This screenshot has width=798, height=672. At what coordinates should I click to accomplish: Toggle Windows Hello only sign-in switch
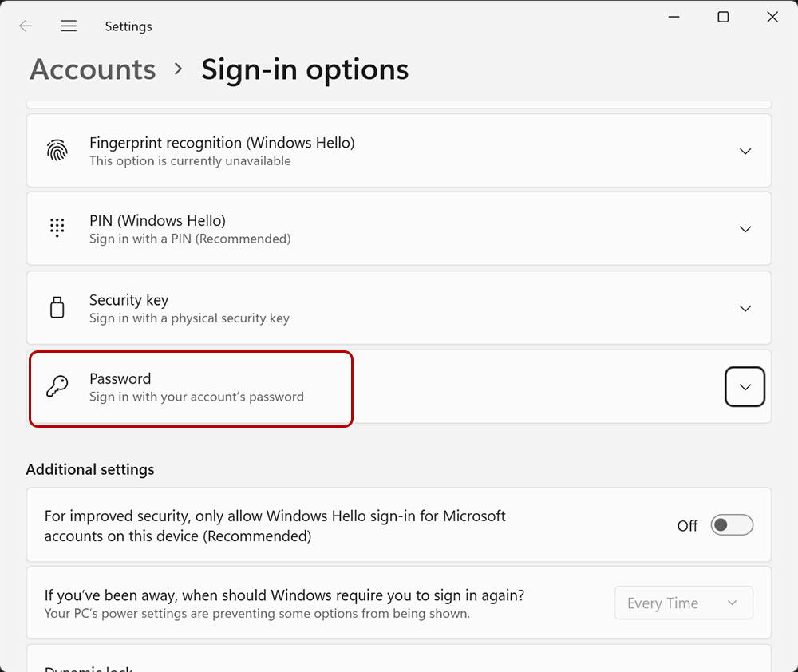pyautogui.click(x=732, y=525)
